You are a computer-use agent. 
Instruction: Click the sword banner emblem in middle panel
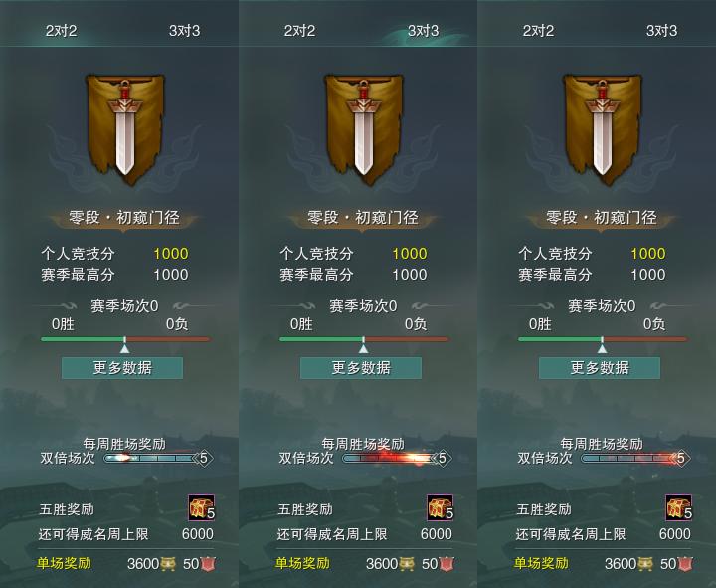[x=364, y=129]
